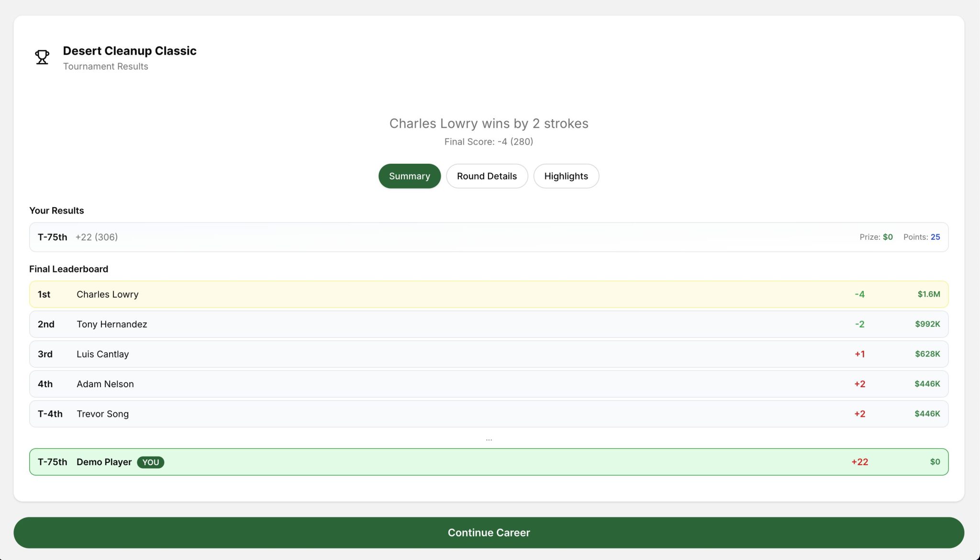This screenshot has width=980, height=560.
Task: Click the $1.6M prize for Charles Lowry
Action: [928, 294]
